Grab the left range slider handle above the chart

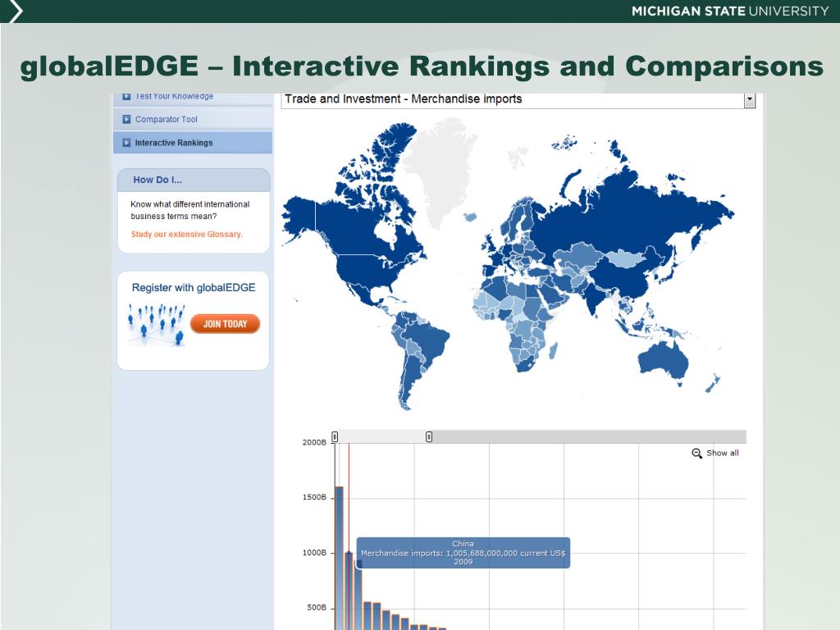coord(335,436)
